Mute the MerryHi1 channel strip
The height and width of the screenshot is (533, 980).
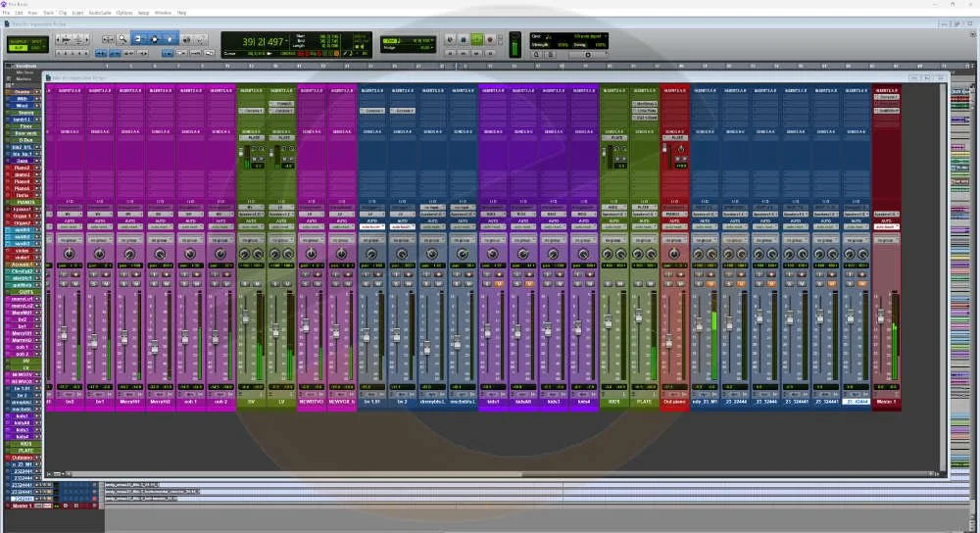135,283
